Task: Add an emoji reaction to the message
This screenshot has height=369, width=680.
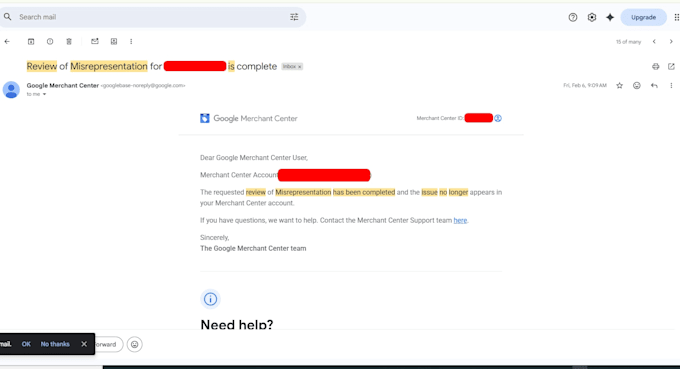Action: (637, 85)
